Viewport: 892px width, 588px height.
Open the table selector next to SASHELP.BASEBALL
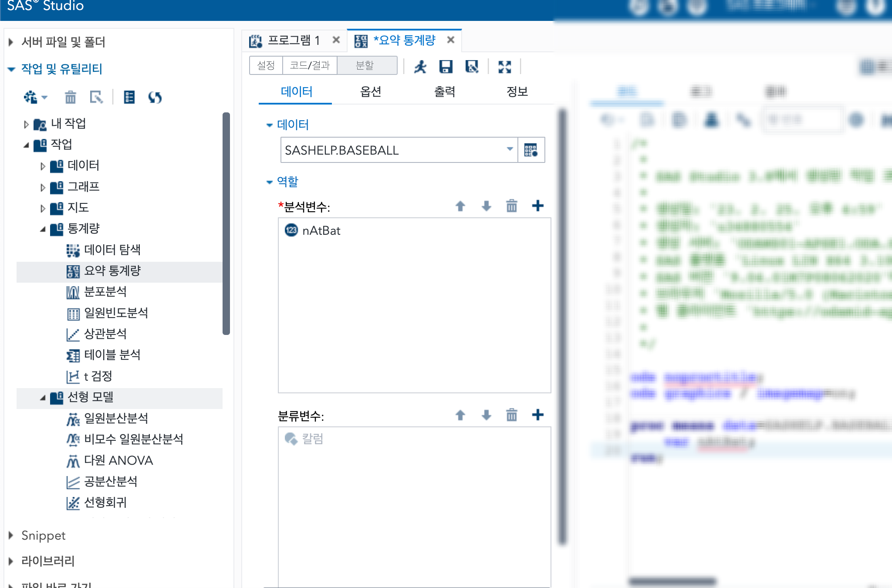531,150
